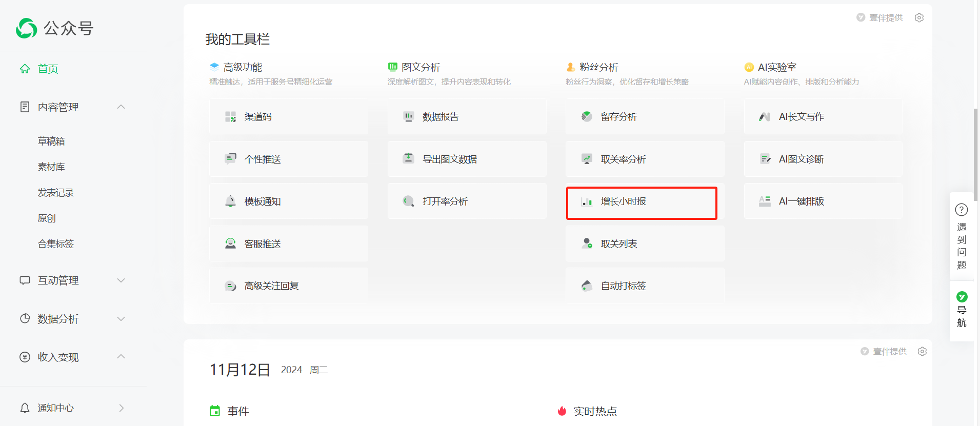
Task: Open 发表记录 in the sidebar
Action: point(56,192)
